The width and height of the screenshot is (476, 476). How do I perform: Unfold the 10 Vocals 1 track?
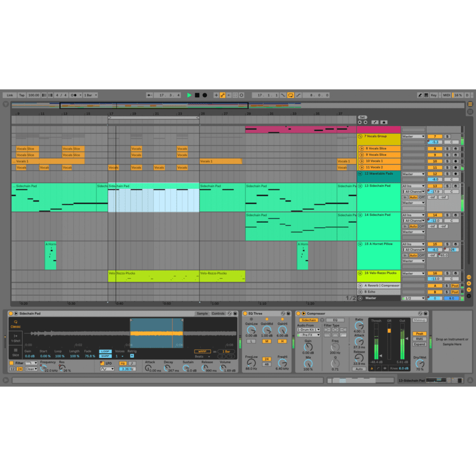pyautogui.click(x=362, y=161)
